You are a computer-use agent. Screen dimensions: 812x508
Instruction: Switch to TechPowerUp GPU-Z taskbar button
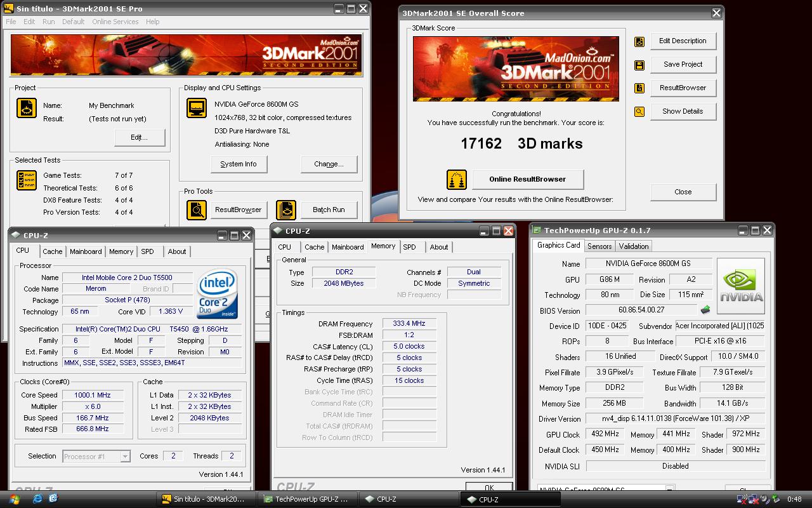308,499
